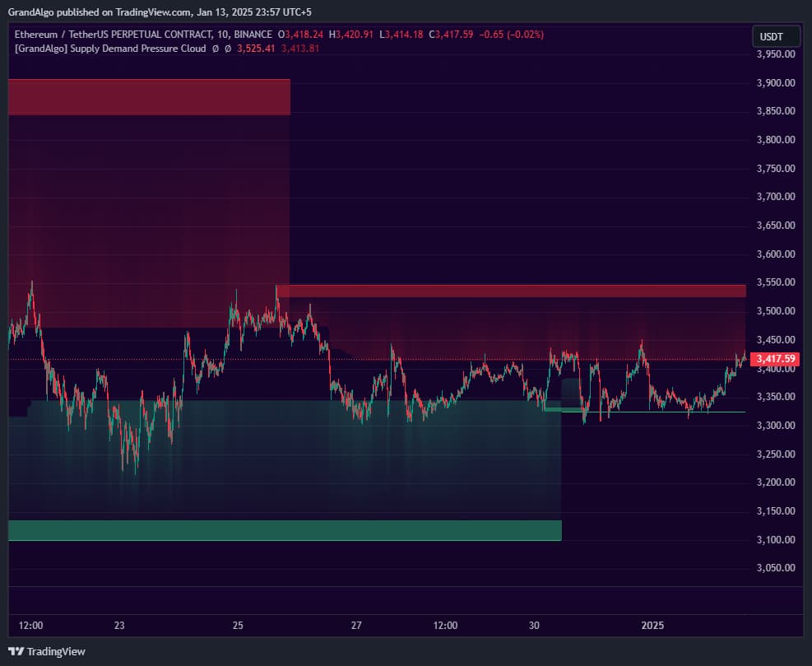Viewport: 812px width, 666px height.
Task: Select the red current price label 3,417.59
Action: pos(774,359)
